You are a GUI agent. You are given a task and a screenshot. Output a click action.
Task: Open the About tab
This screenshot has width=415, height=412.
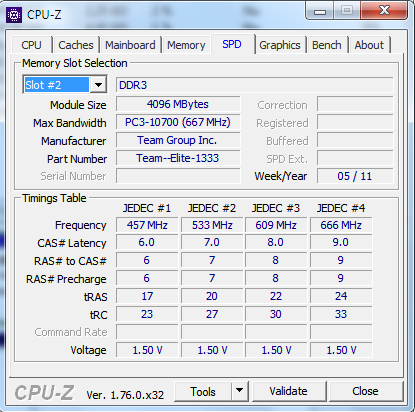coord(369,45)
